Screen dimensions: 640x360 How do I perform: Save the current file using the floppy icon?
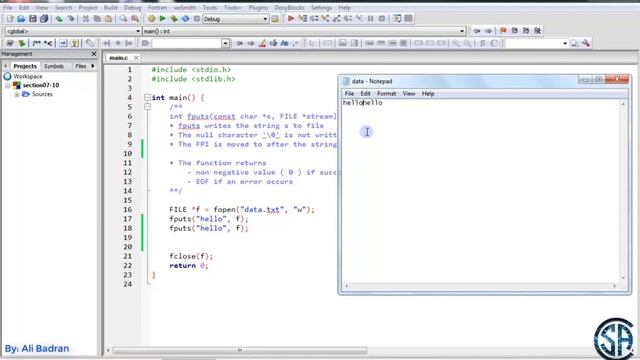[33, 19]
